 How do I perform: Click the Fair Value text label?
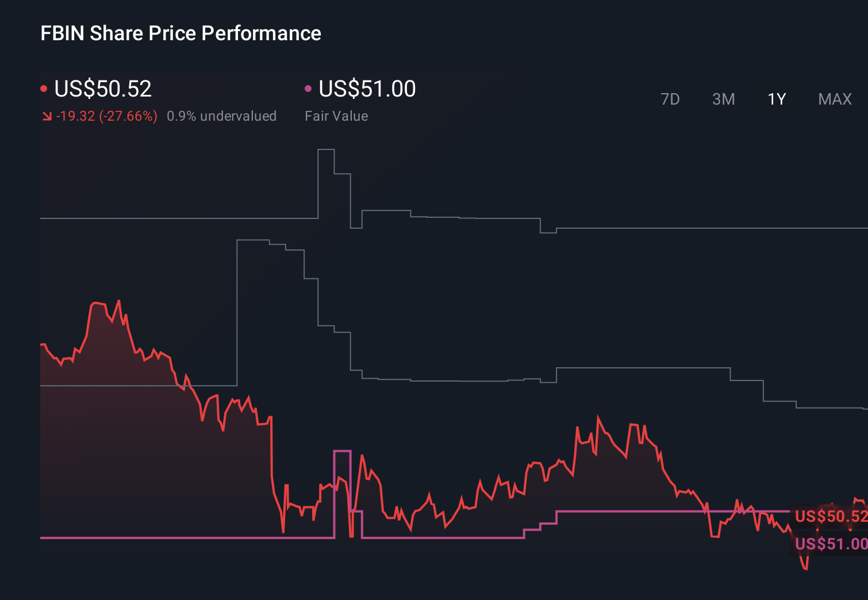(336, 116)
